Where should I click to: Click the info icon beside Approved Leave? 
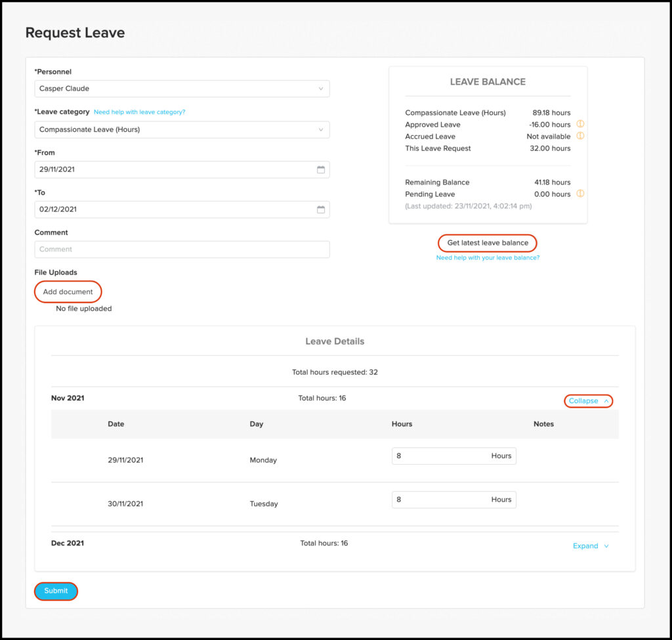pyautogui.click(x=580, y=124)
